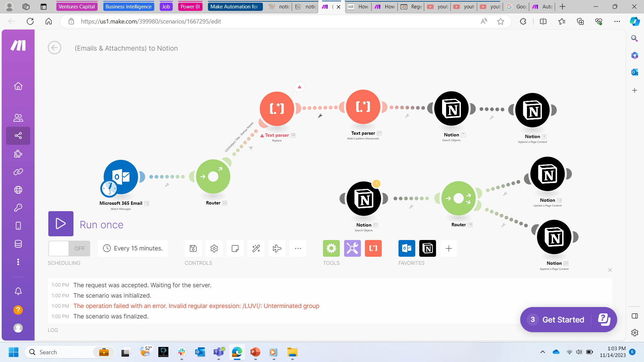The width and height of the screenshot is (644, 362).
Task: Click the Notes icon in Controls
Action: click(x=235, y=248)
